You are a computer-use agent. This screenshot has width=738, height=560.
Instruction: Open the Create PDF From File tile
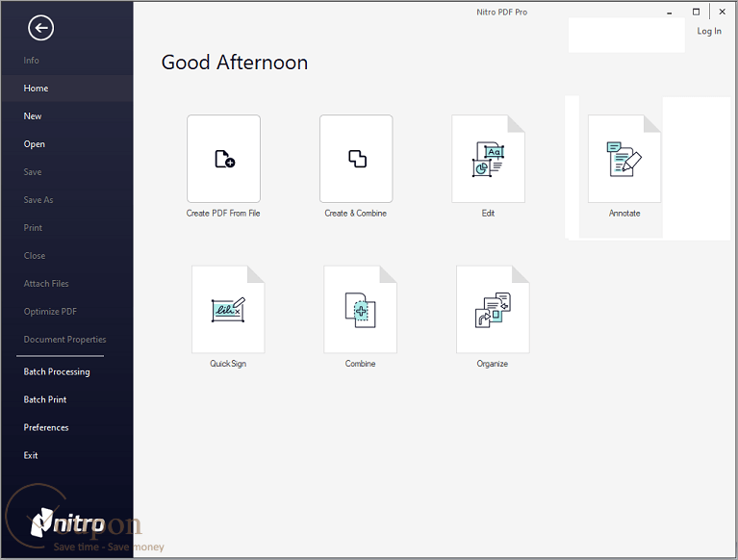click(x=223, y=159)
